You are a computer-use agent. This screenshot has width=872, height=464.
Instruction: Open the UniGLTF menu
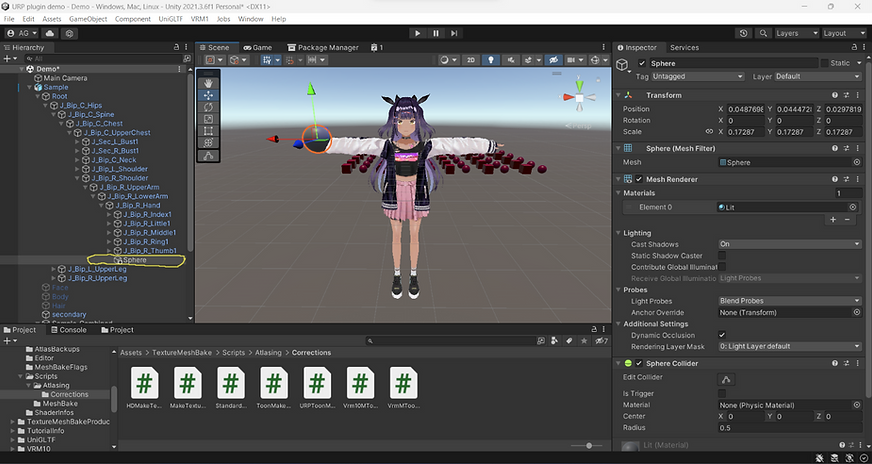coord(171,19)
